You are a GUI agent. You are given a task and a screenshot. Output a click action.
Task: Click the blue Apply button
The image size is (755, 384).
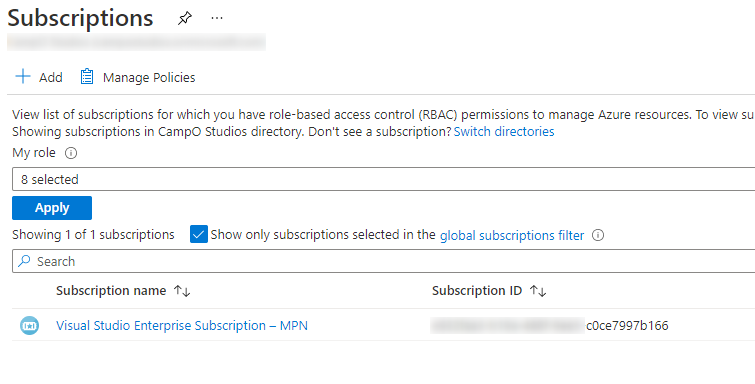click(52, 208)
